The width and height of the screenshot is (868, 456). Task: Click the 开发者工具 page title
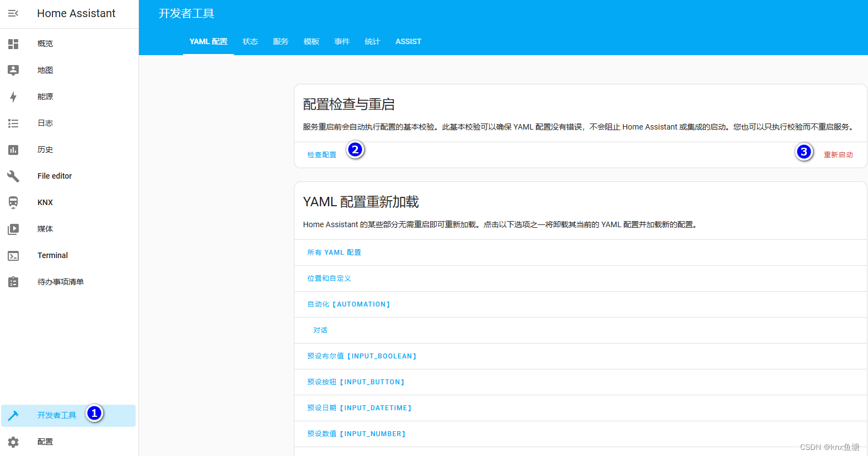pos(186,13)
